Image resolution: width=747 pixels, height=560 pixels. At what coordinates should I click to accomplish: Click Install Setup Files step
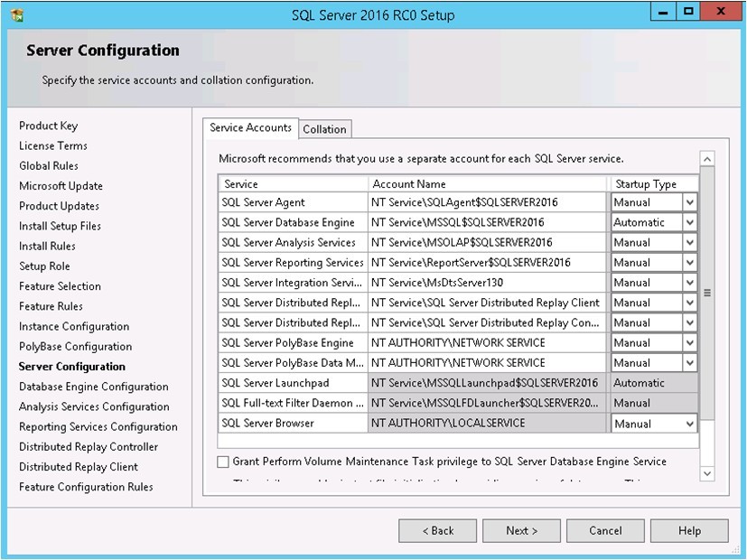click(x=60, y=226)
